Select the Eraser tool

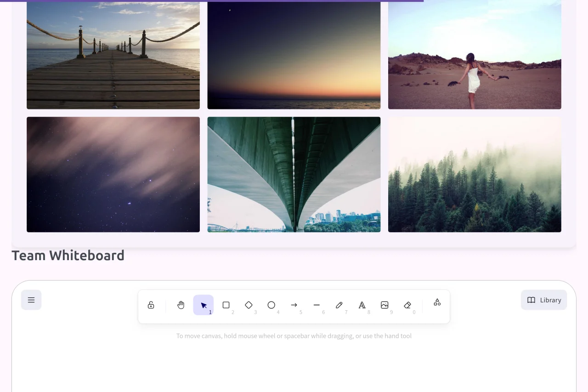tap(407, 305)
